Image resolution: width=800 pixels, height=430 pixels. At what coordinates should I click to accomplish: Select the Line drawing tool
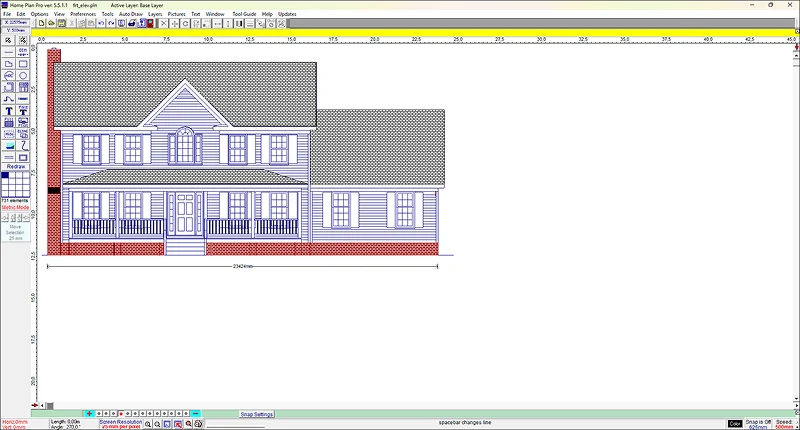(x=9, y=52)
